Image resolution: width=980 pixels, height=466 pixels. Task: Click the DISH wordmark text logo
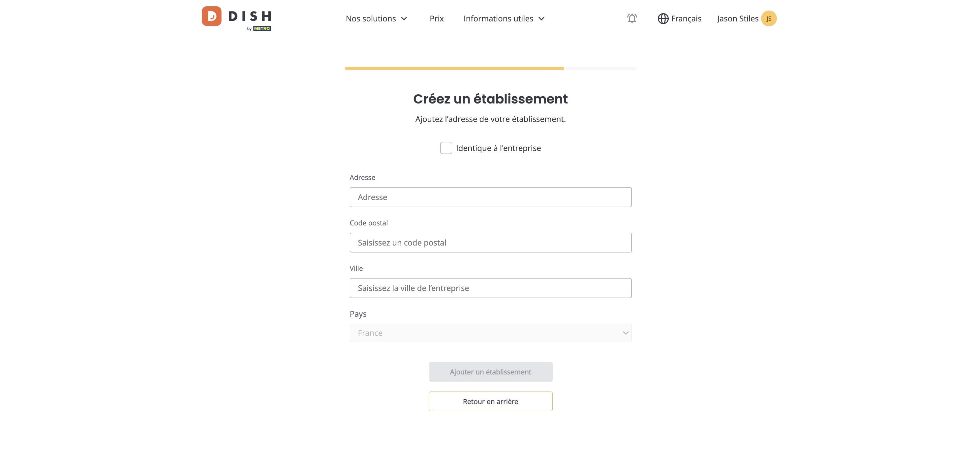pos(250,16)
